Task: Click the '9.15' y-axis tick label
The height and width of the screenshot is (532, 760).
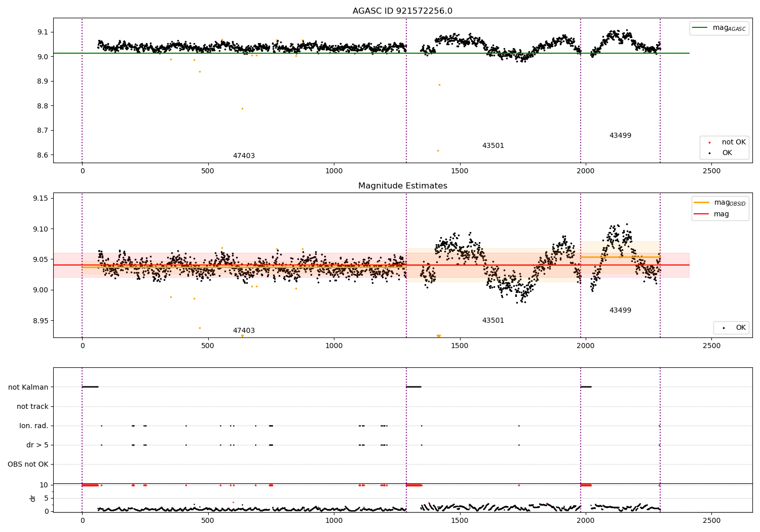Action: click(x=41, y=198)
